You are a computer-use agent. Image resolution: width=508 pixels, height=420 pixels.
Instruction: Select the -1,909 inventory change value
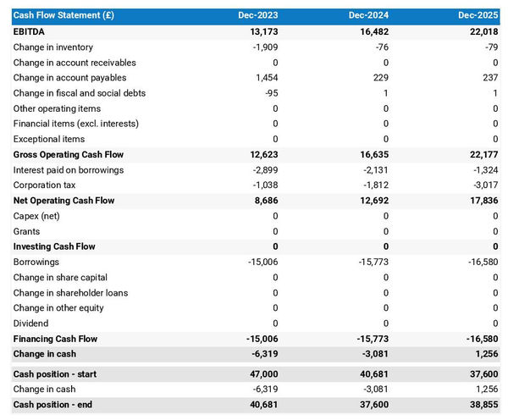pos(264,47)
